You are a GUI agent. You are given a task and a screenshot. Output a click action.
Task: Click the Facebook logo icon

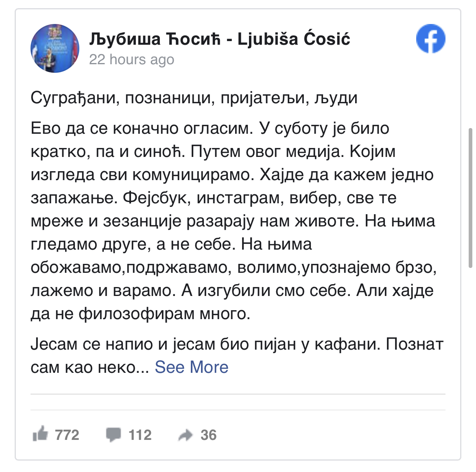click(x=430, y=39)
